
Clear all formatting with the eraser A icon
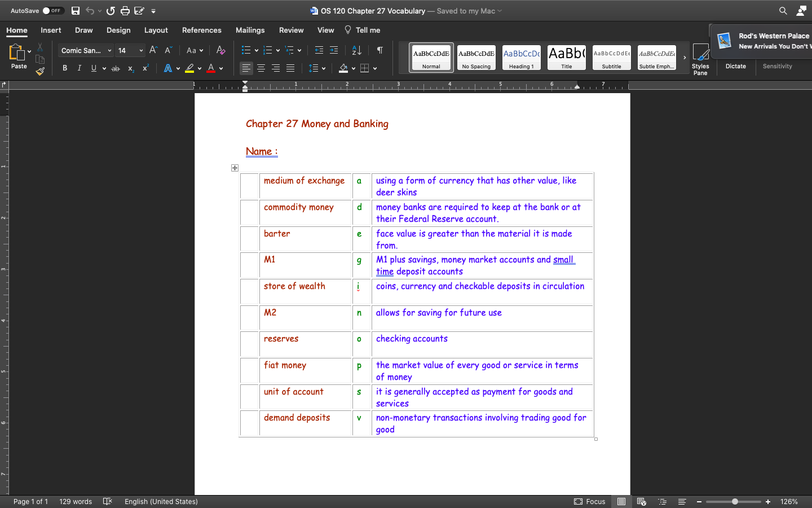pos(220,50)
